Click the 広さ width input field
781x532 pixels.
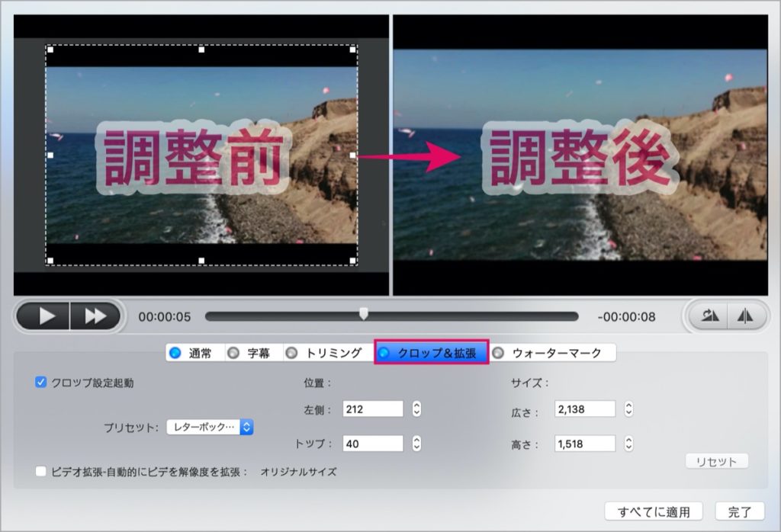[x=585, y=409]
